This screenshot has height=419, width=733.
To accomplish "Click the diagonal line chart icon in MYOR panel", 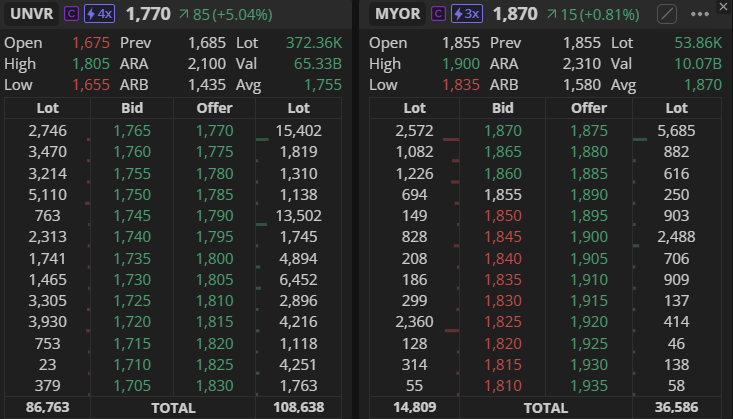I will 667,14.
